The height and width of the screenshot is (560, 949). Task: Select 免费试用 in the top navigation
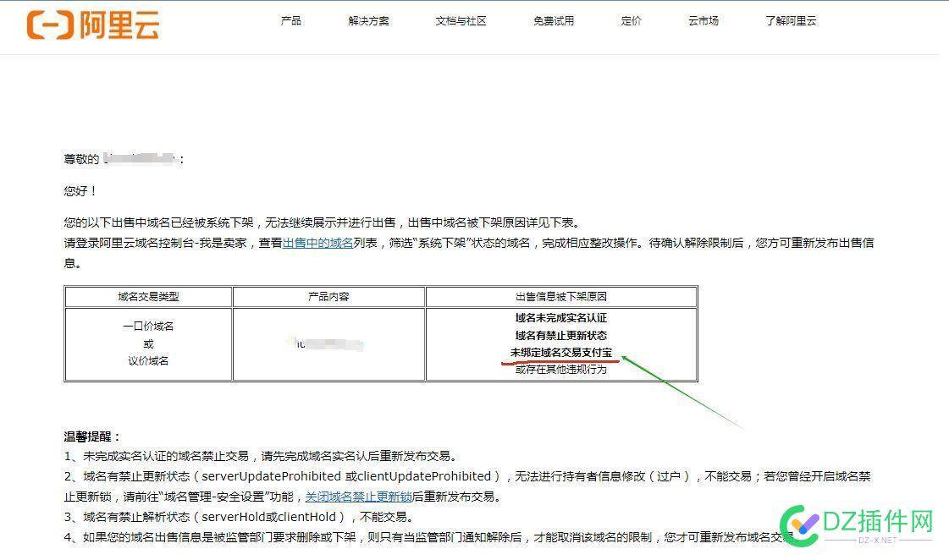click(554, 21)
